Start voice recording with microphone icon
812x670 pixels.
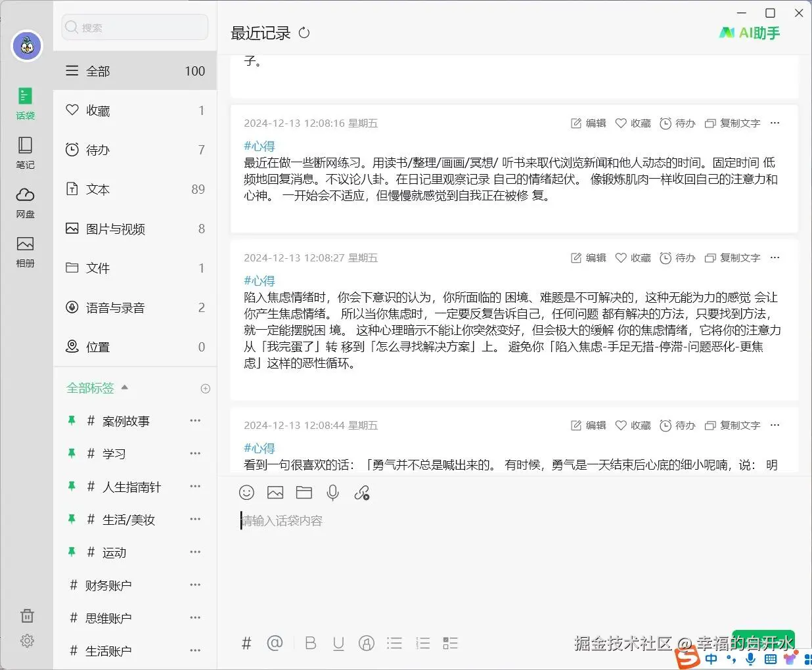click(x=333, y=493)
